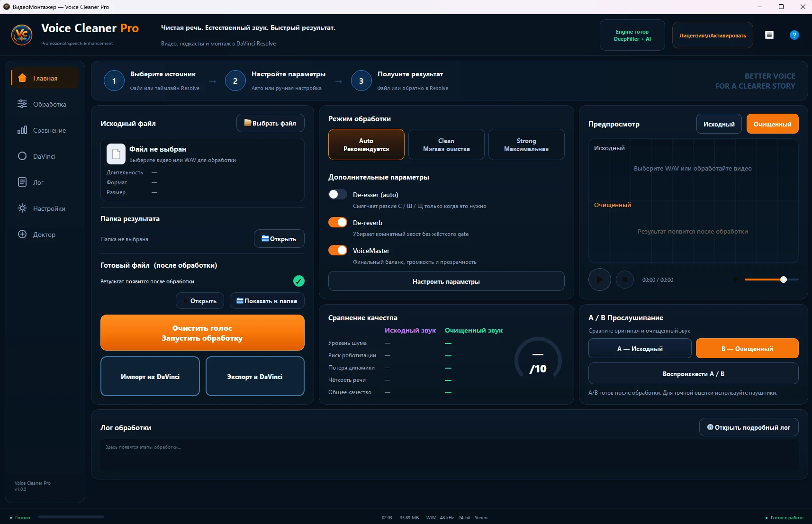Select A — Исходный for listening
The height and width of the screenshot is (524, 812).
[640, 349]
